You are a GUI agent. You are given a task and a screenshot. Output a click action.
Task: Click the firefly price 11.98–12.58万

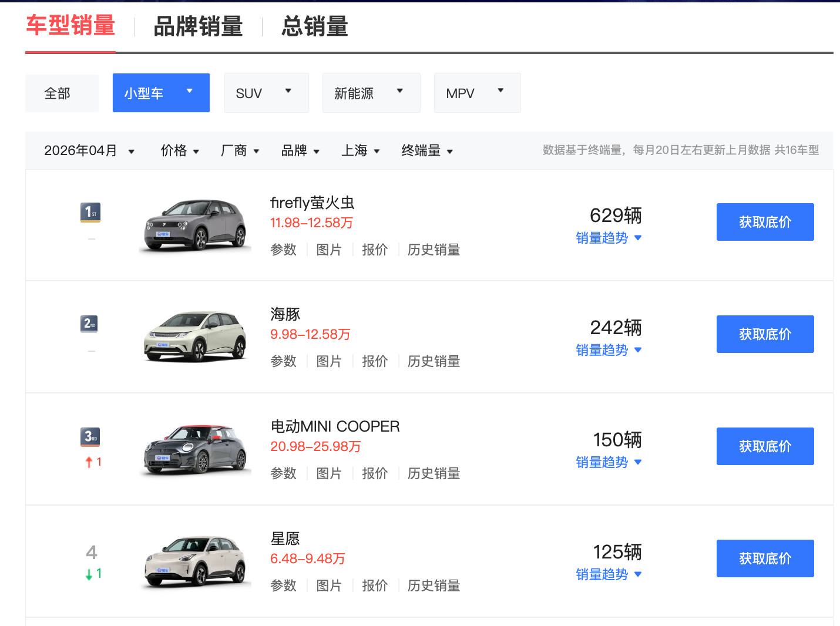point(311,223)
